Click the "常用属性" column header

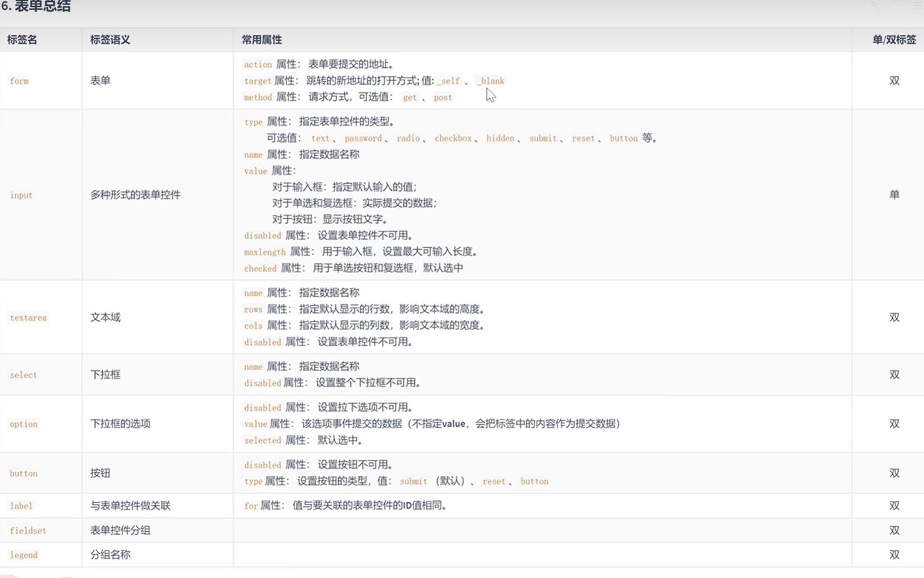point(261,40)
